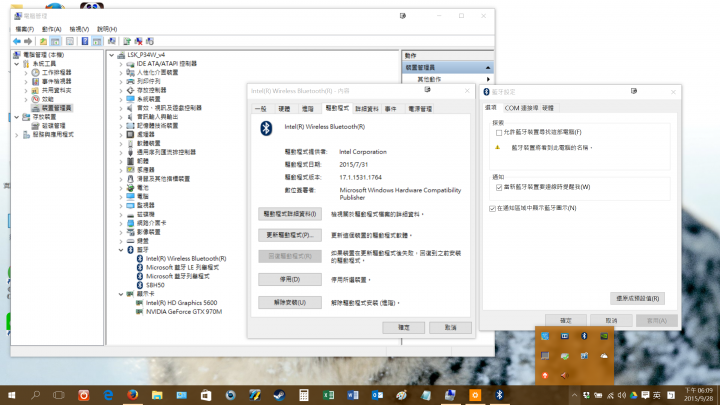The width and height of the screenshot is (720, 405).
Task: Collapse the 藍牙 device category
Action: point(121,250)
